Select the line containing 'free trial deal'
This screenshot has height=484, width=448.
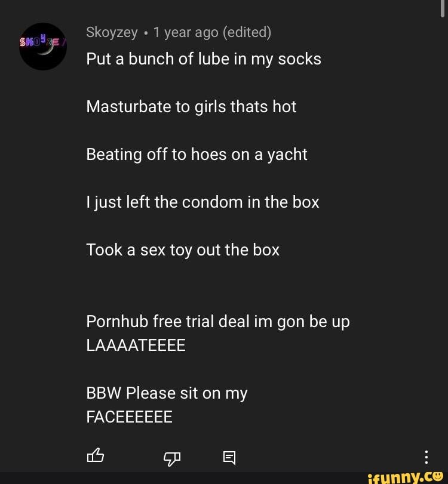[218, 322]
